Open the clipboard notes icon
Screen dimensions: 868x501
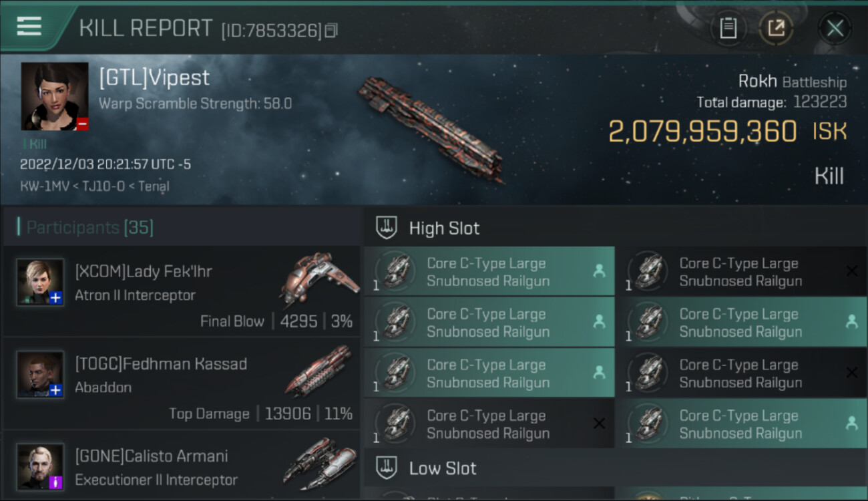[728, 28]
